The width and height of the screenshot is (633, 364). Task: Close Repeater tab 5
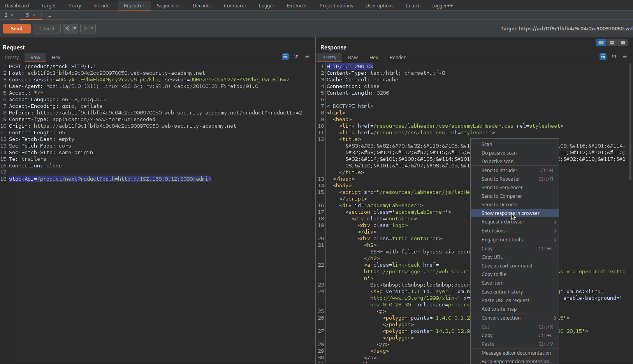pos(34,15)
